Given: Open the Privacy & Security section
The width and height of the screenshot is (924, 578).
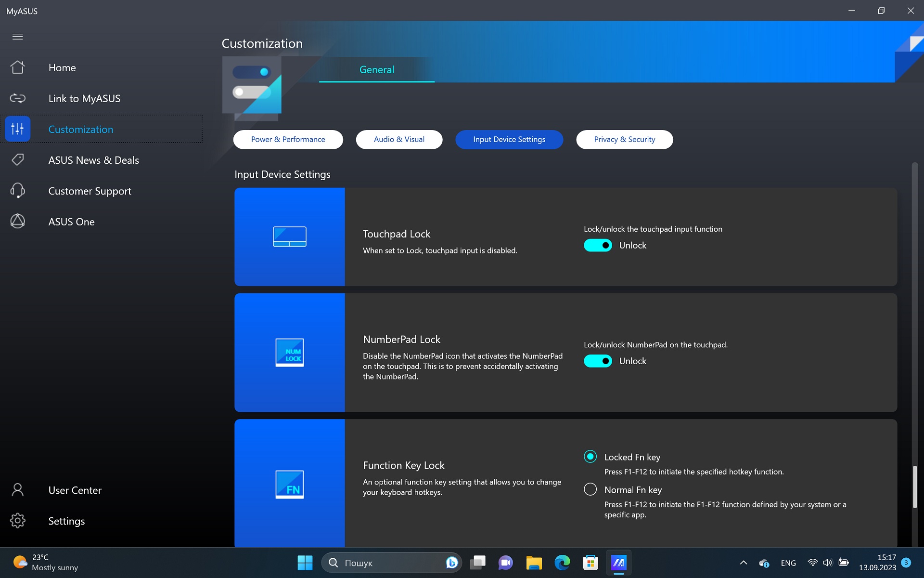Looking at the screenshot, I should coord(625,140).
